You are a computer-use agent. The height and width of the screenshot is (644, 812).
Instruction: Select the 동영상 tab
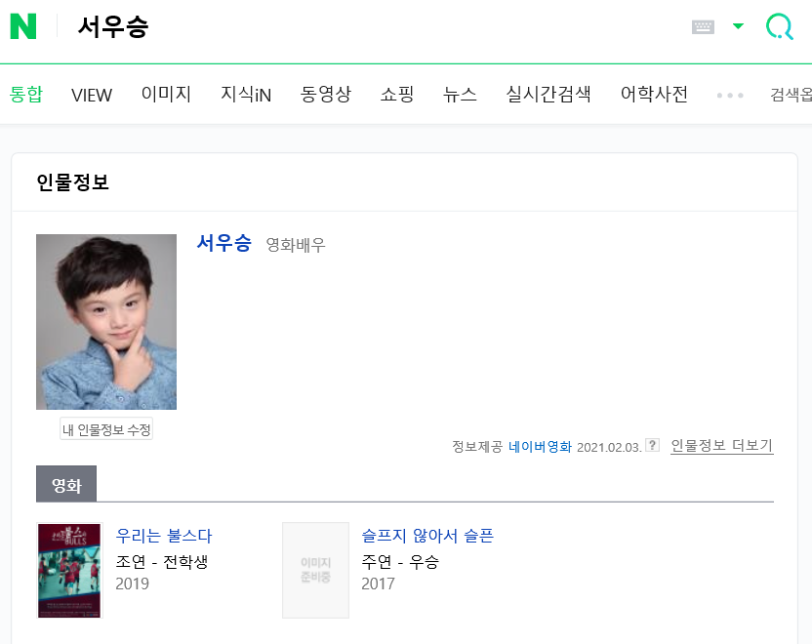coord(326,95)
